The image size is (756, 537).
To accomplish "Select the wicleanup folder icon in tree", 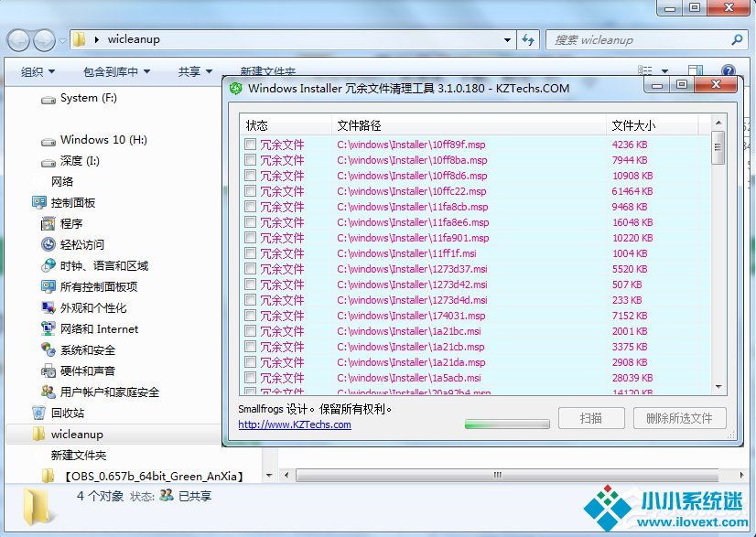I will click(39, 434).
